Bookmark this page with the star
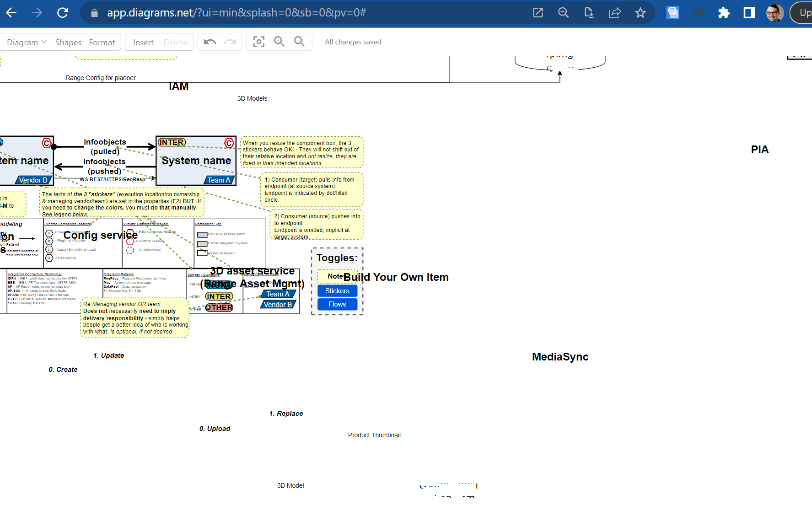 [x=640, y=13]
